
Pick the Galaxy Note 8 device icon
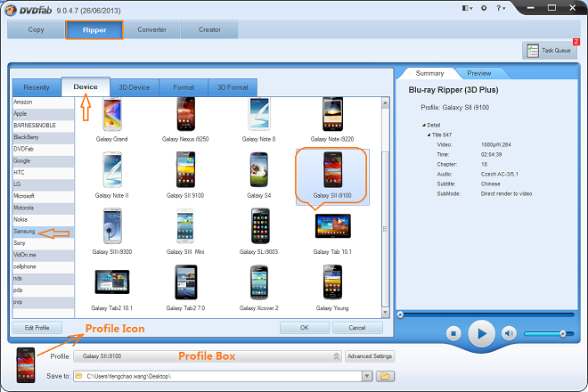[x=258, y=114]
